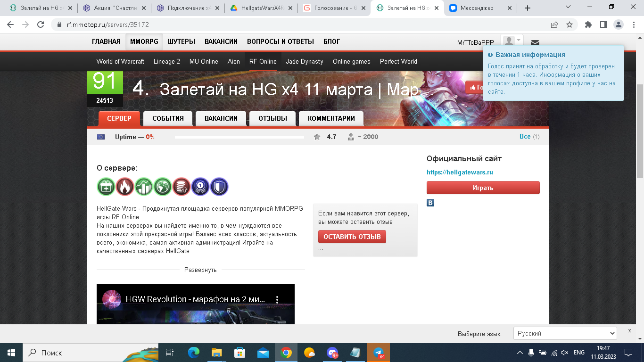Click the green gift server feature icon

[106, 187]
